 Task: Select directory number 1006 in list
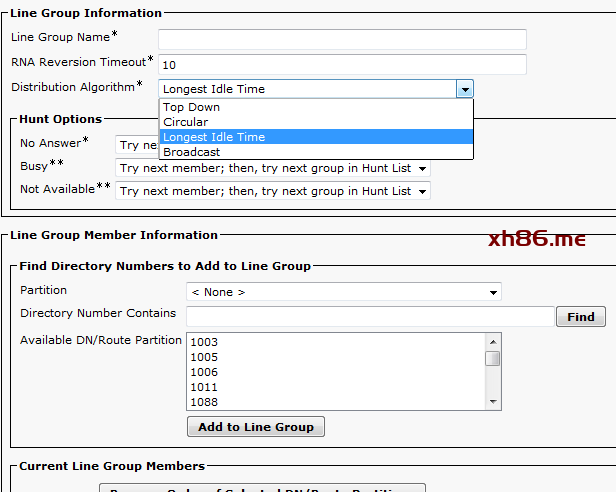pos(204,372)
